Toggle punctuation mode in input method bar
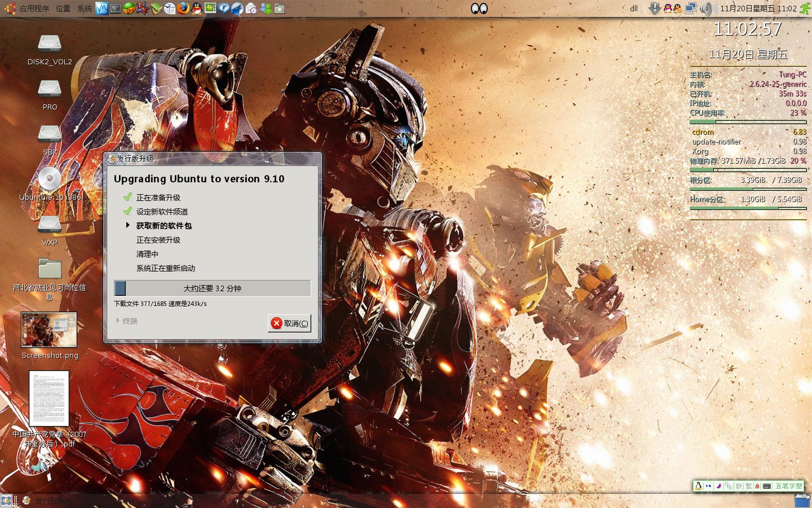This screenshot has width=812, height=508. click(708, 486)
